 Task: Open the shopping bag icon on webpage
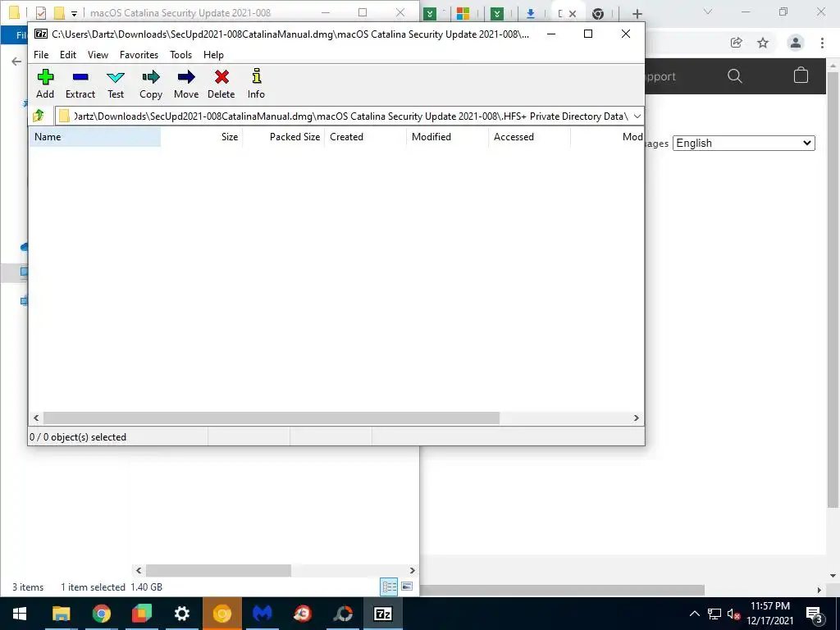click(x=801, y=75)
